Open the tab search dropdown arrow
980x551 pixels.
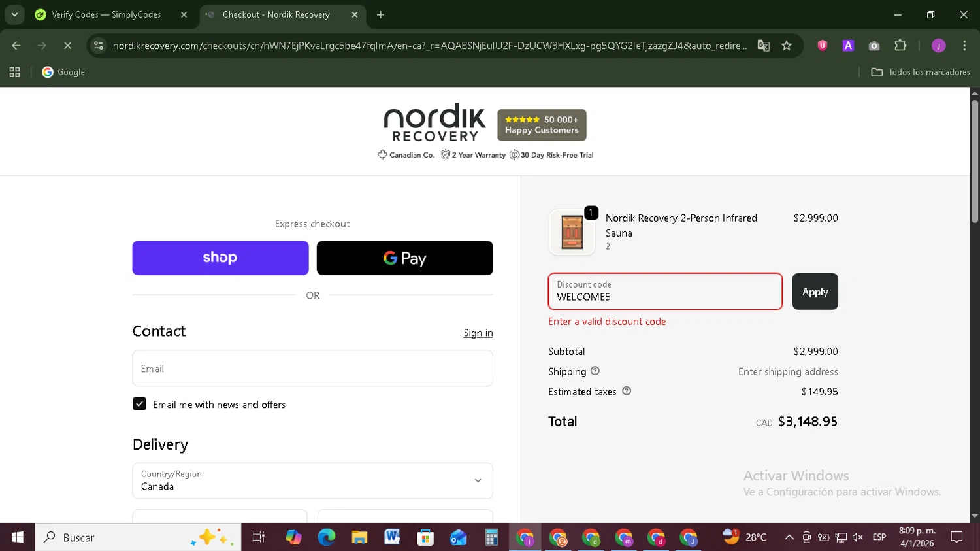(14, 14)
